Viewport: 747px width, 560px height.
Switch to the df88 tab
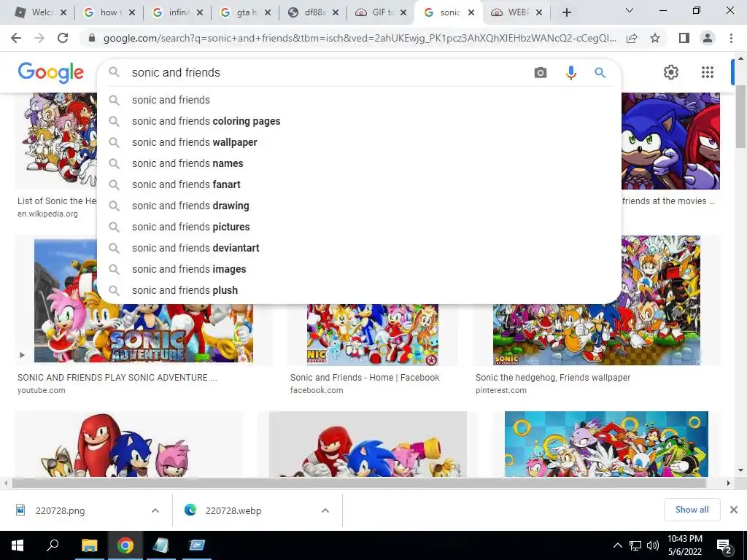[314, 12]
